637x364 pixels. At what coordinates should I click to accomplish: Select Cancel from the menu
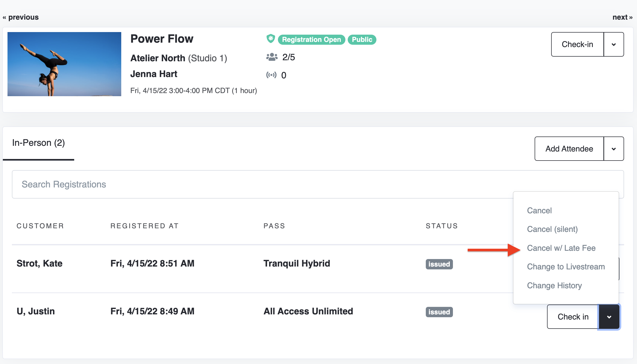click(x=539, y=210)
